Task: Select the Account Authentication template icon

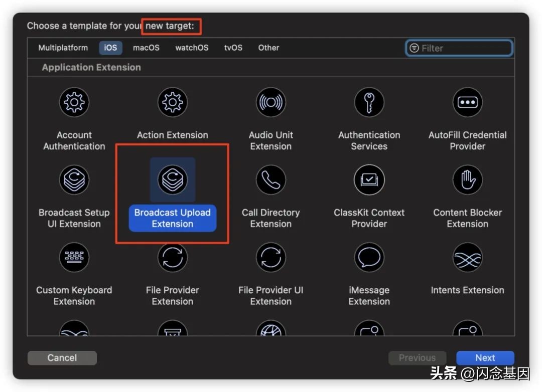Action: coord(74,102)
